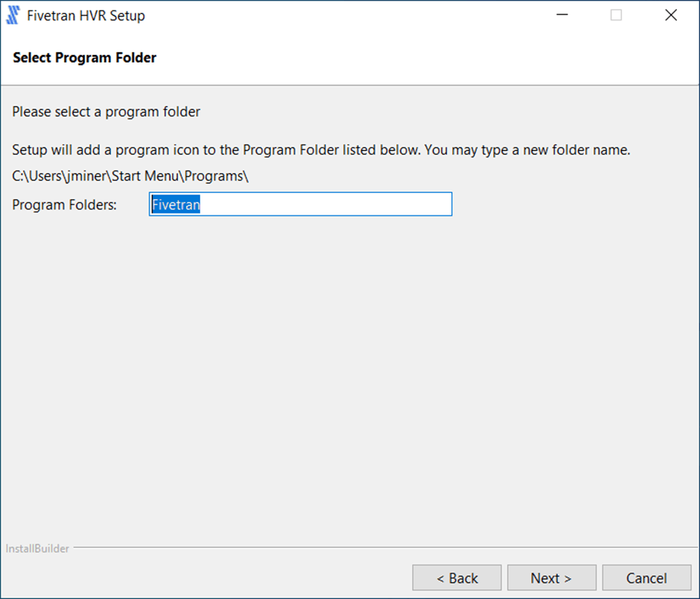
Task: Cancel the Fivetran HVR installation
Action: pyautogui.click(x=646, y=578)
